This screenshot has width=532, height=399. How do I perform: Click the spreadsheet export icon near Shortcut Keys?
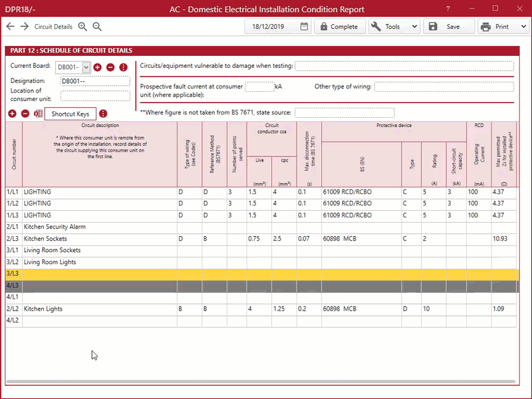pos(38,114)
